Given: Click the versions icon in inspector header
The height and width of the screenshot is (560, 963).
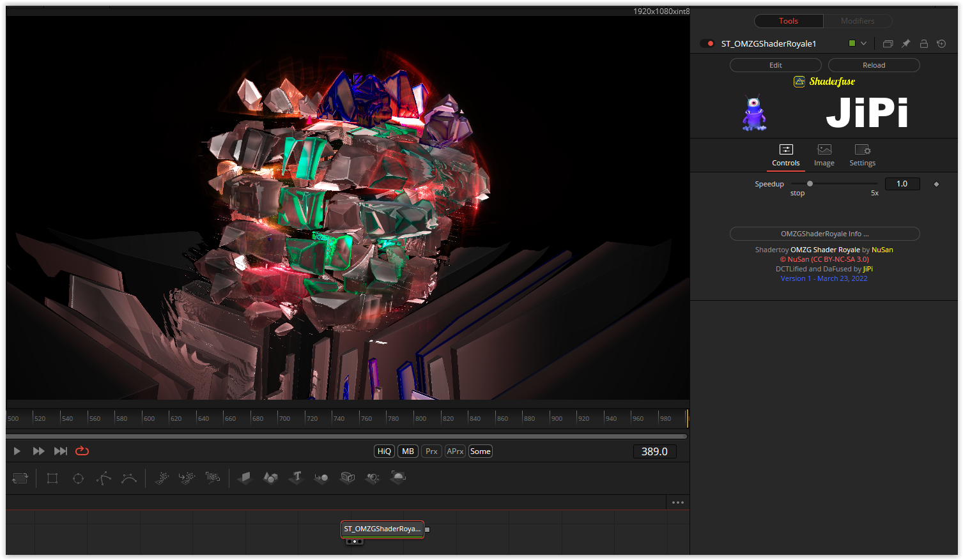Looking at the screenshot, I should coord(888,43).
